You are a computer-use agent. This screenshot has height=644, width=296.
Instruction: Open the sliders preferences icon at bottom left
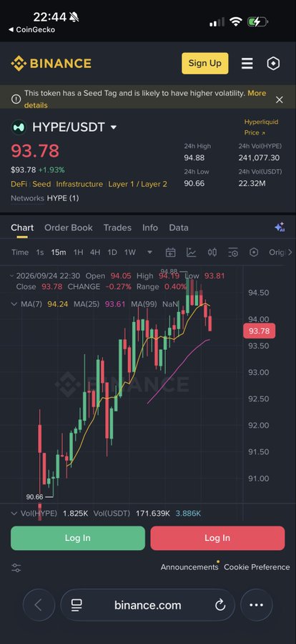tap(16, 567)
